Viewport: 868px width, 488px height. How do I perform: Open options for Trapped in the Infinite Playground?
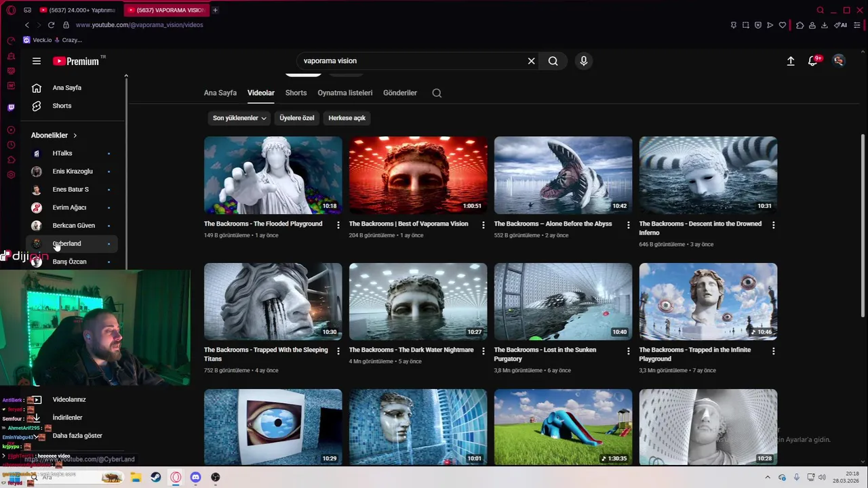click(x=773, y=351)
